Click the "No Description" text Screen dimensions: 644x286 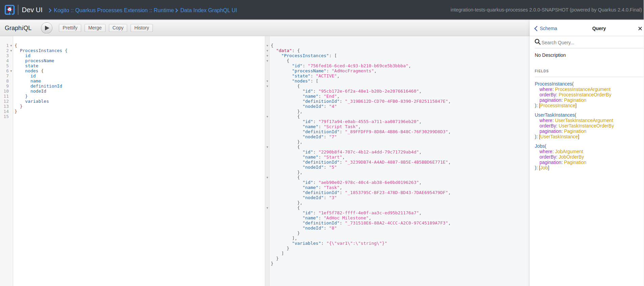coord(550,55)
